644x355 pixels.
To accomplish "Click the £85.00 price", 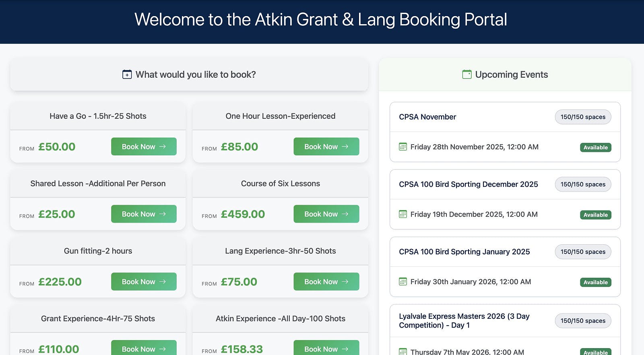I will (239, 147).
